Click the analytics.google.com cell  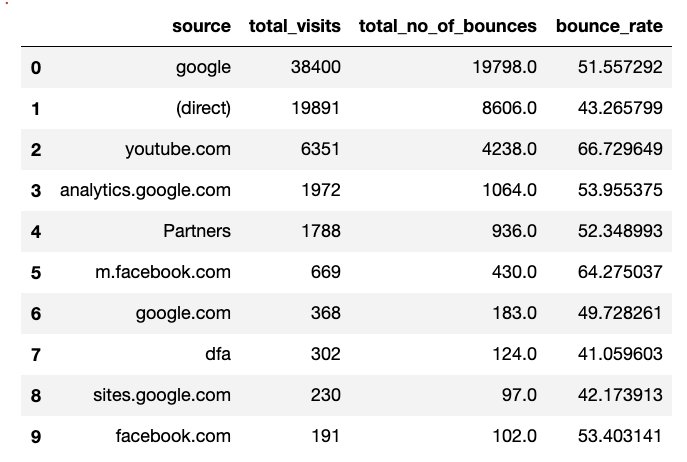tap(145, 190)
